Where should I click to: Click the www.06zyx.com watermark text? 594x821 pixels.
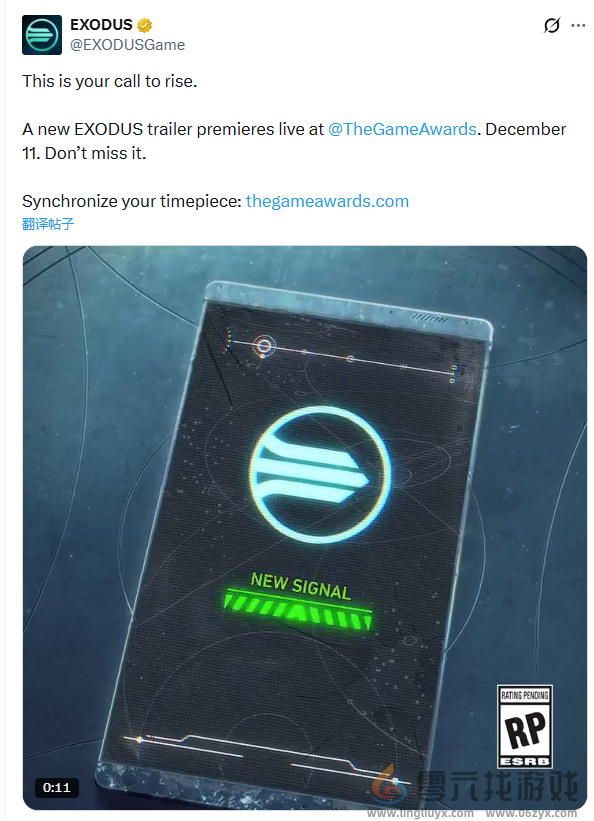[531, 813]
